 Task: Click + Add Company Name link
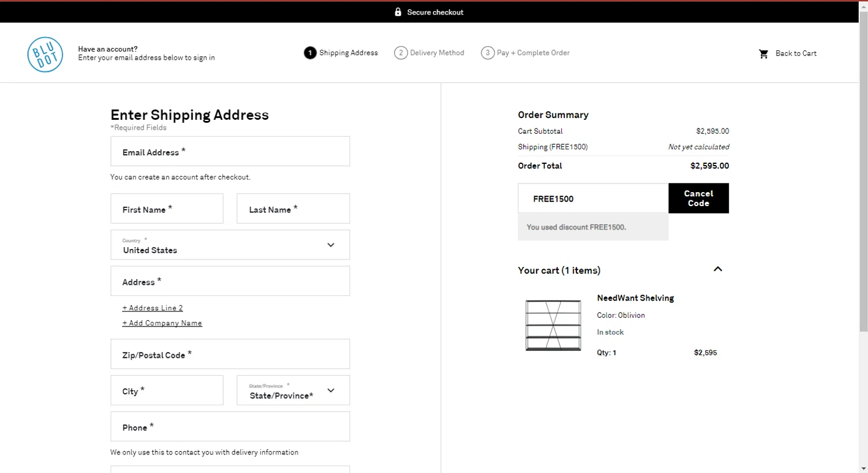[162, 323]
